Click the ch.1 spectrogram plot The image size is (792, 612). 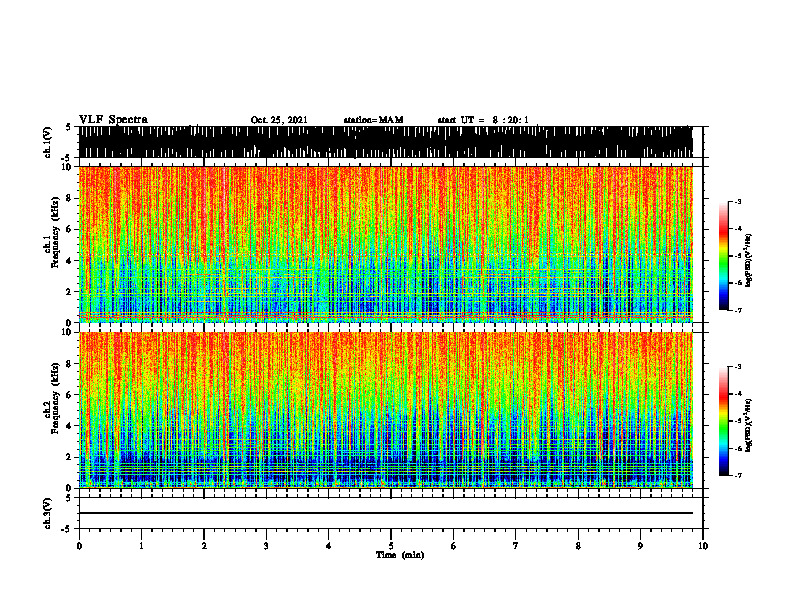[x=385, y=244]
